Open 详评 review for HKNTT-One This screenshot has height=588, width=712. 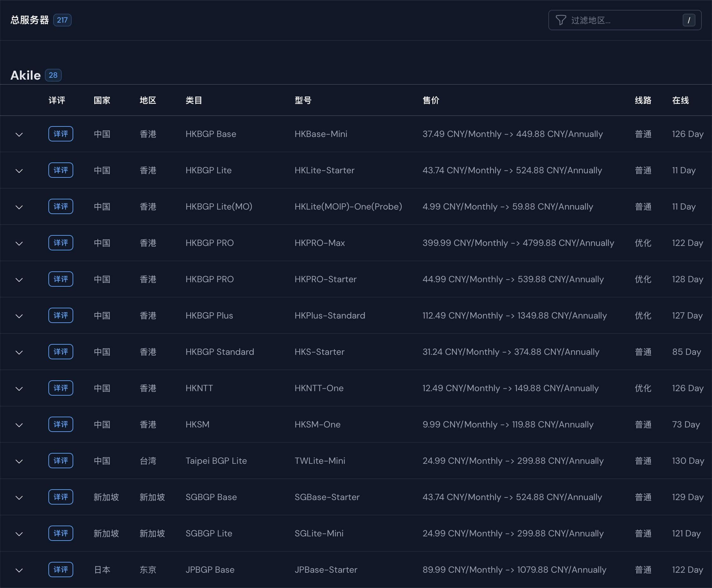(61, 388)
